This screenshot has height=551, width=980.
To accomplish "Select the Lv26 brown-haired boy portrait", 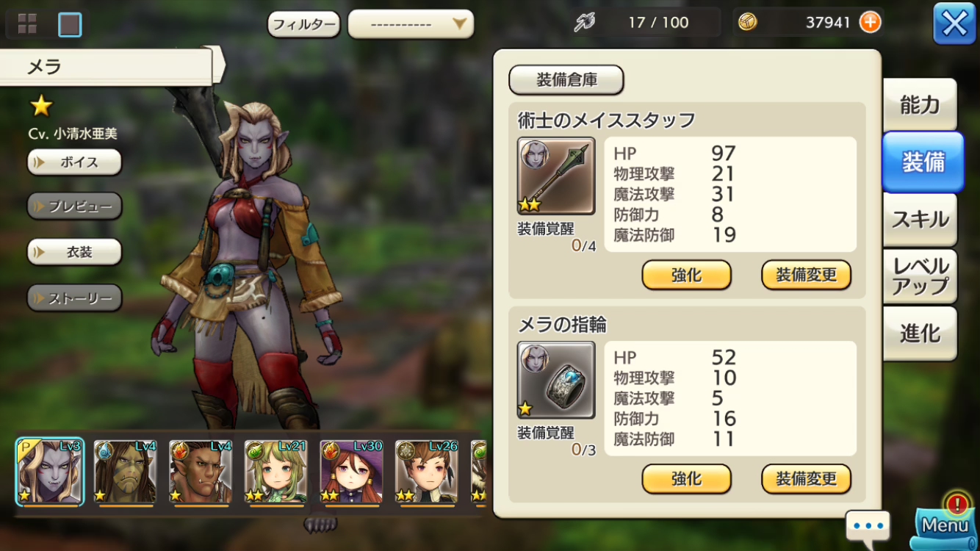I will tap(427, 472).
